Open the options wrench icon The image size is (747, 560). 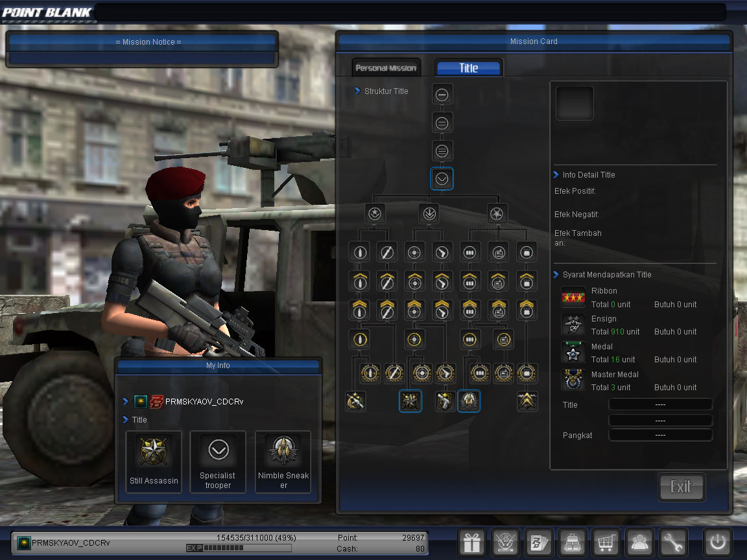pos(673,542)
